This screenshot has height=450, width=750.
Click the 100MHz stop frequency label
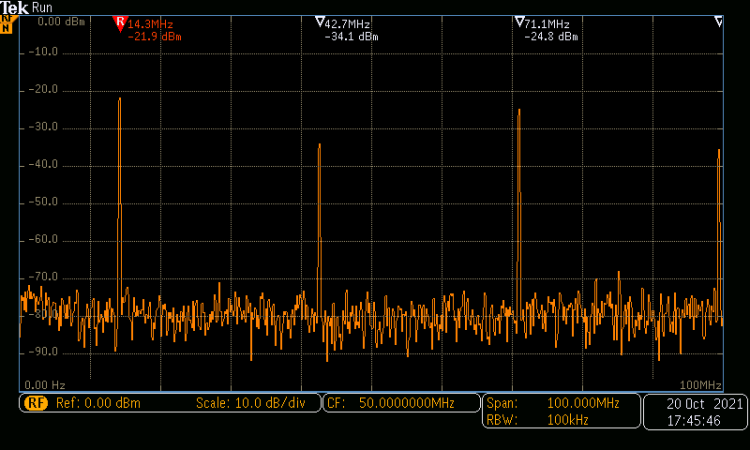(700, 385)
